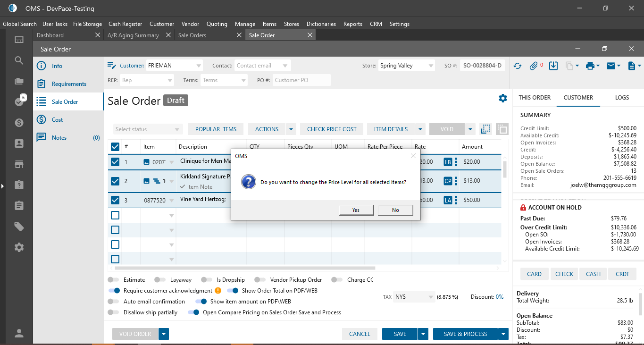Toggle Auto email confirmation
Screen dimensions: 644x345
[x=113, y=302]
